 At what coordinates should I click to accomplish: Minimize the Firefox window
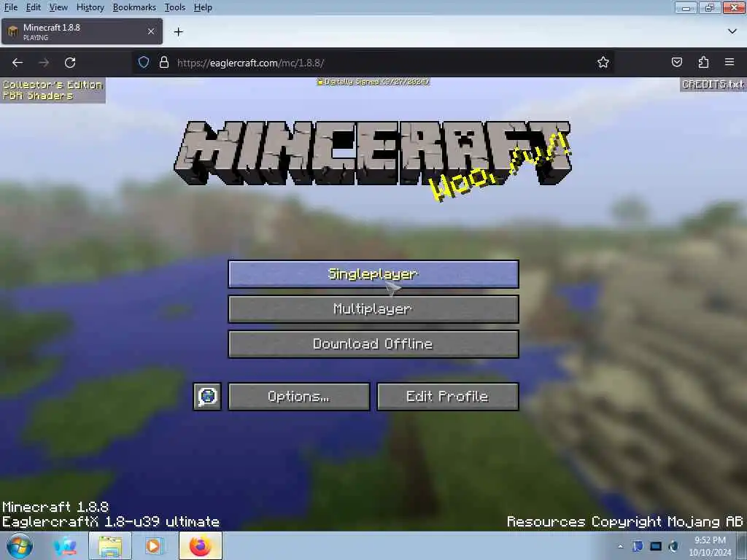coord(686,7)
